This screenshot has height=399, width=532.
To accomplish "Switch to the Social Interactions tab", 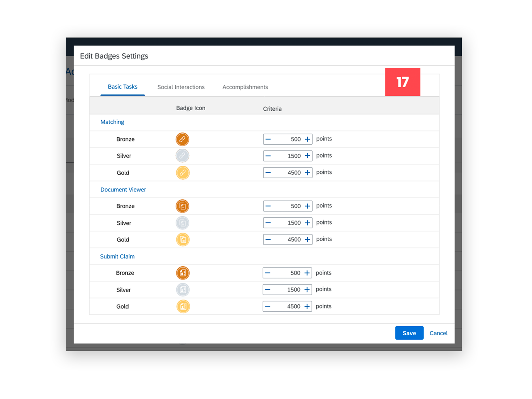I will point(181,87).
